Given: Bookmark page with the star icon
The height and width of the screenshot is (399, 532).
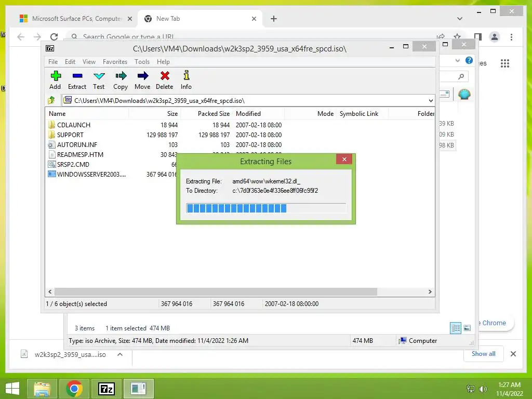Looking at the screenshot, I should 457,36.
